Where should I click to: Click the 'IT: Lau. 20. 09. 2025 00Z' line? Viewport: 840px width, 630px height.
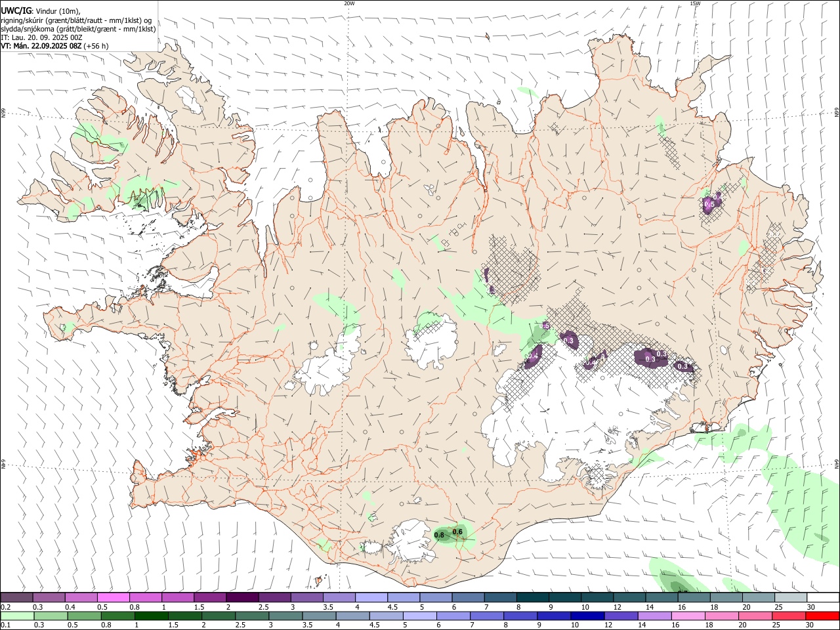(x=42, y=37)
